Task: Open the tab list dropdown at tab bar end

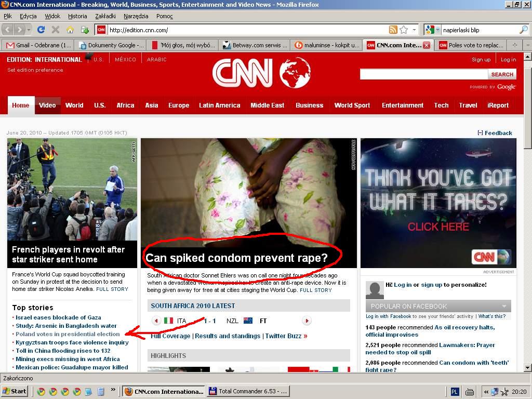Action: tap(527, 45)
